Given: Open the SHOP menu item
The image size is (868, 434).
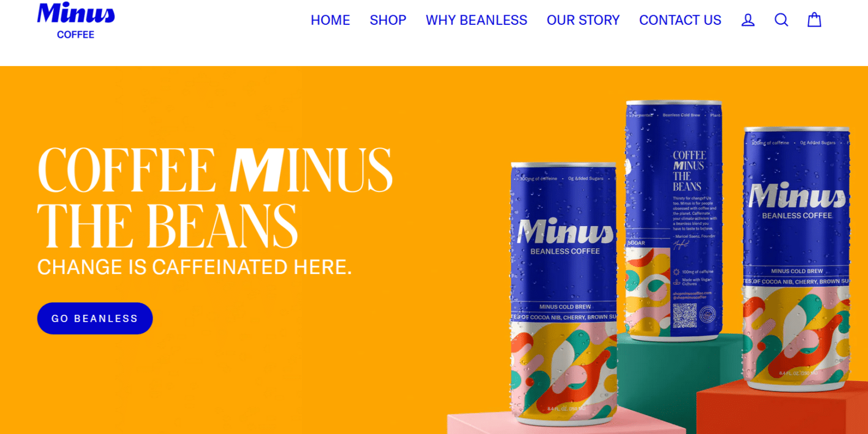Looking at the screenshot, I should coord(388,20).
